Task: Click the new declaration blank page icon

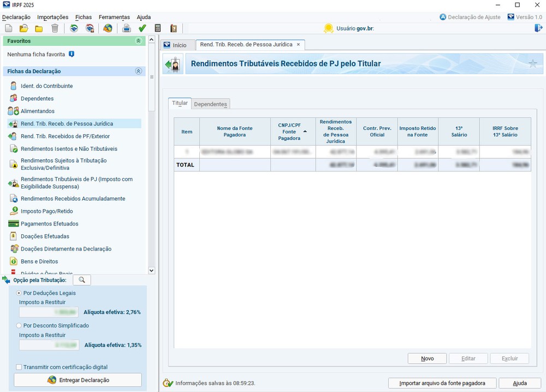Action: pos(8,28)
